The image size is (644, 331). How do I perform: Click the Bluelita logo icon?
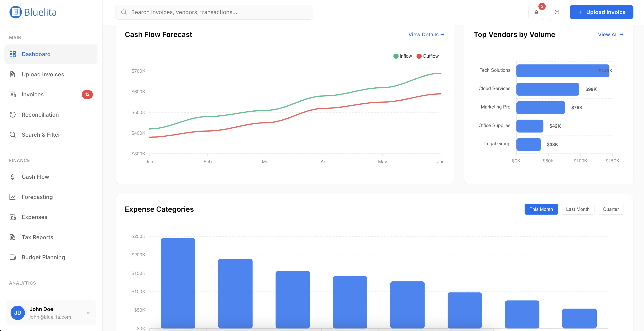tap(15, 12)
